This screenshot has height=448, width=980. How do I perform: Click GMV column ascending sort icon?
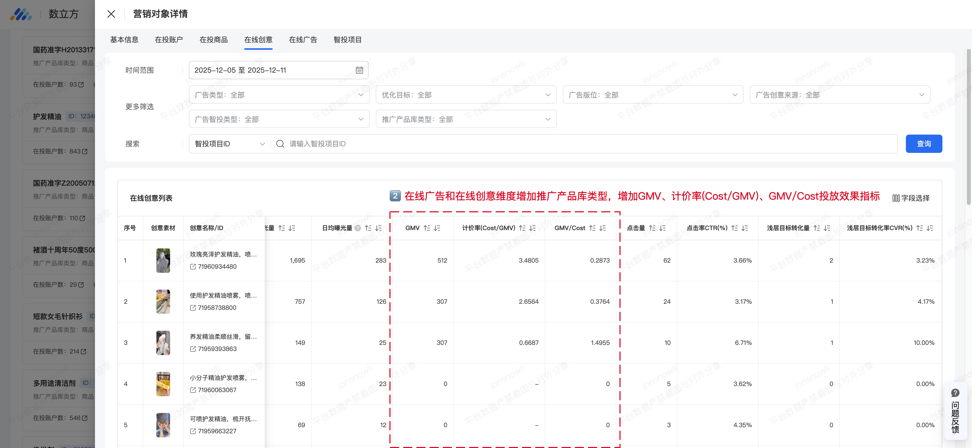(x=427, y=228)
